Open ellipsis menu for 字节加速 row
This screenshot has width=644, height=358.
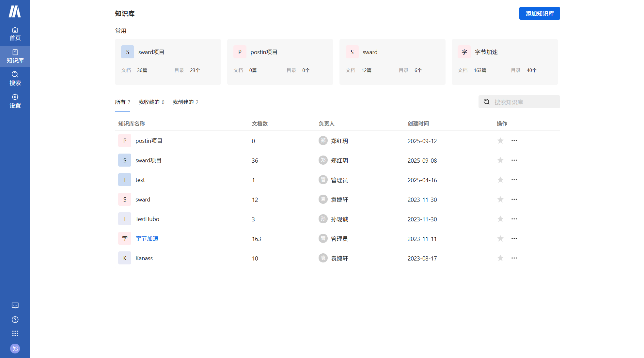(514, 239)
